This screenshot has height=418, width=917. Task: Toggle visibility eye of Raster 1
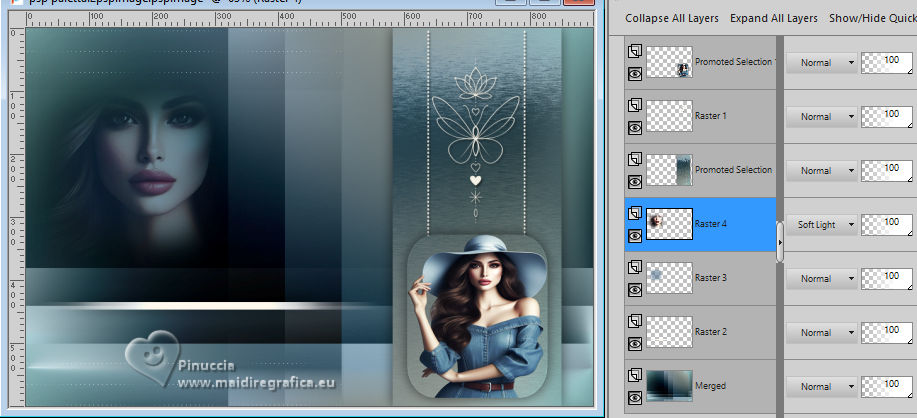click(x=635, y=127)
